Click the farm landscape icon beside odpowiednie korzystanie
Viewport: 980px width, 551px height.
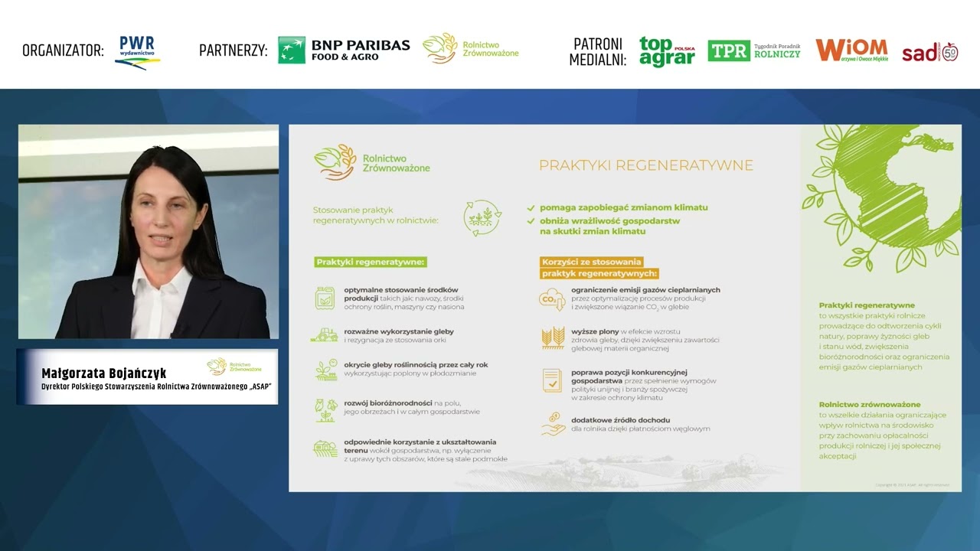(325, 448)
